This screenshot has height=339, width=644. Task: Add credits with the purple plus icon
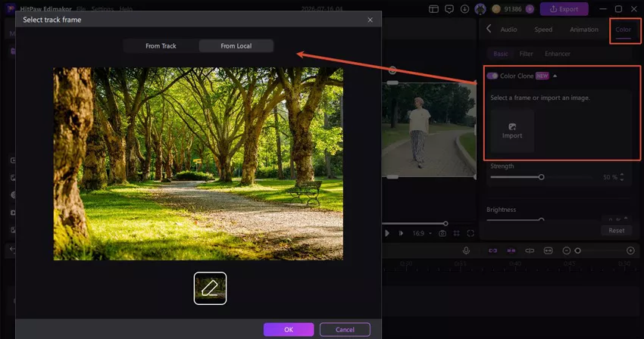(530, 9)
